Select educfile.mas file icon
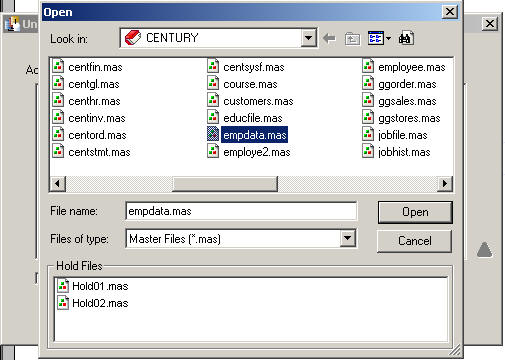This screenshot has width=505, height=360. [213, 117]
